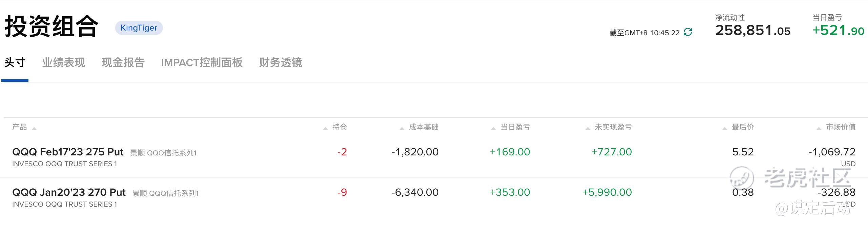Click the 当日盈亏 total +521.90
Image resolution: width=868 pixels, height=228 pixels.
(x=838, y=31)
